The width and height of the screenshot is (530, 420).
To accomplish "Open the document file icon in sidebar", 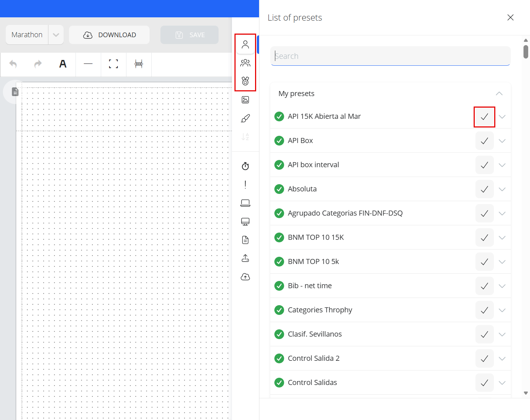I will pyautogui.click(x=245, y=240).
